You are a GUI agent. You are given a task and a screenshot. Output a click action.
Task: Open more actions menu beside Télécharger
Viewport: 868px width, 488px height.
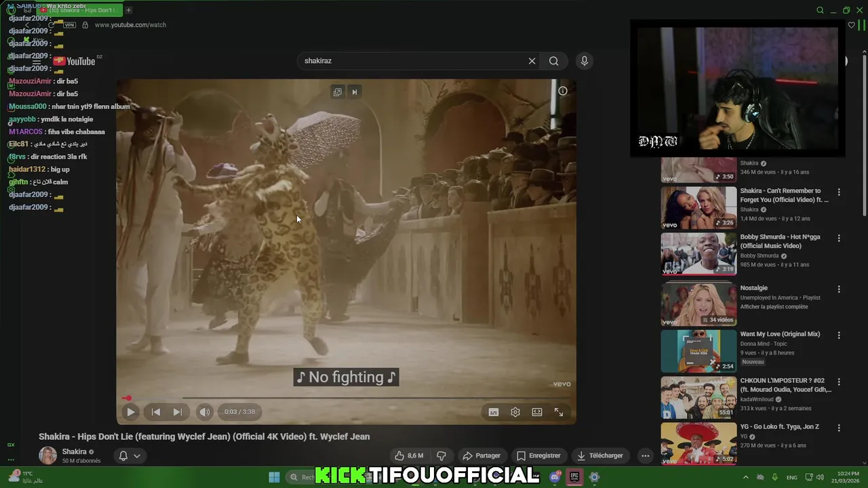point(646,455)
